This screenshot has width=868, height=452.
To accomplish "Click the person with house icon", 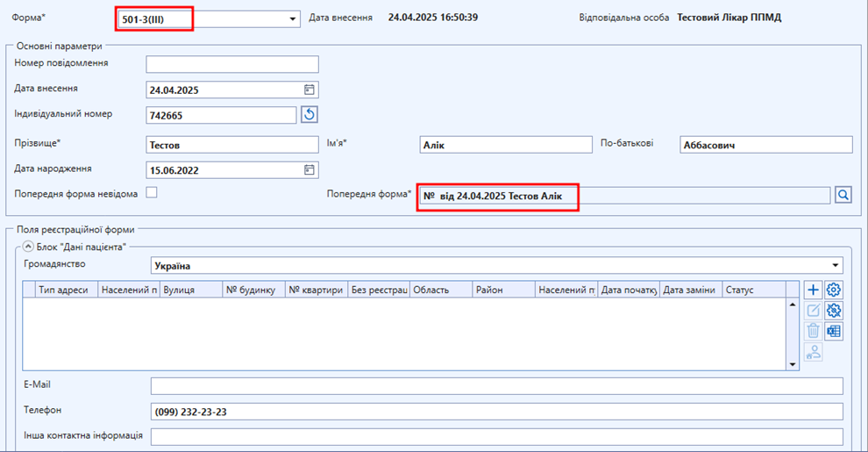I will click(x=813, y=352).
